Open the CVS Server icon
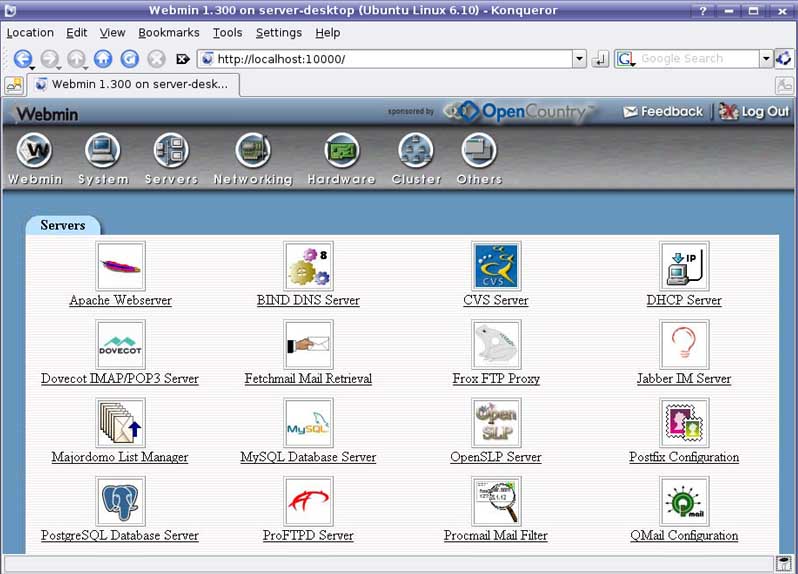This screenshot has width=798, height=574. 496,266
